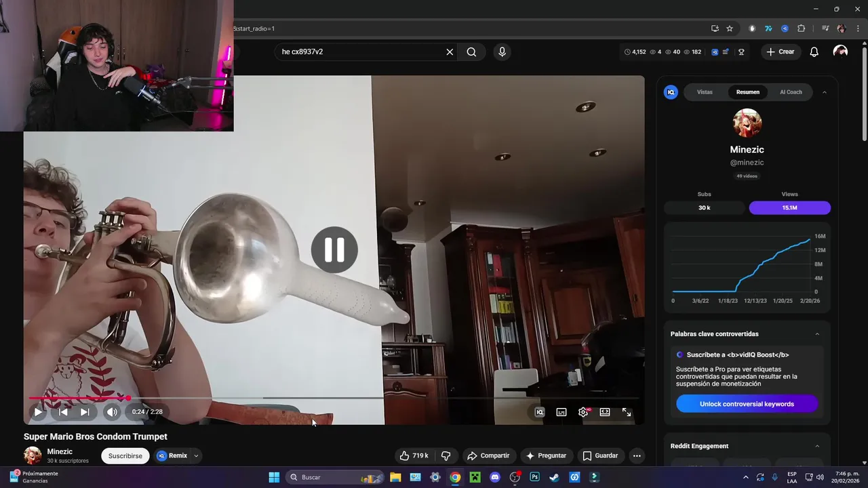Start voice search with microphone

[x=502, y=52]
